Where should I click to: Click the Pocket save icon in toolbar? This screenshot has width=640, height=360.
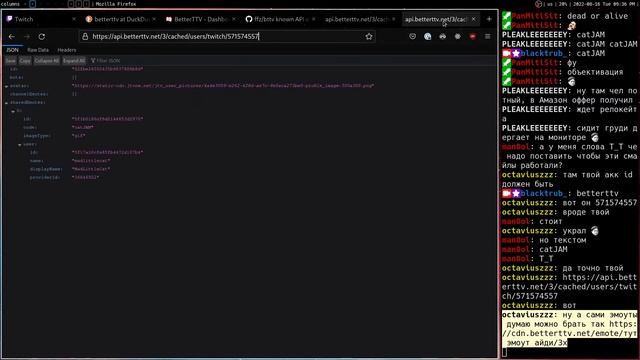413,37
